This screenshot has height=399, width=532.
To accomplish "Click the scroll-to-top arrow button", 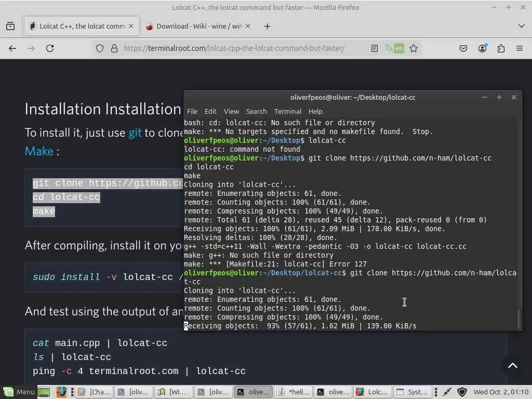I will [x=513, y=365].
